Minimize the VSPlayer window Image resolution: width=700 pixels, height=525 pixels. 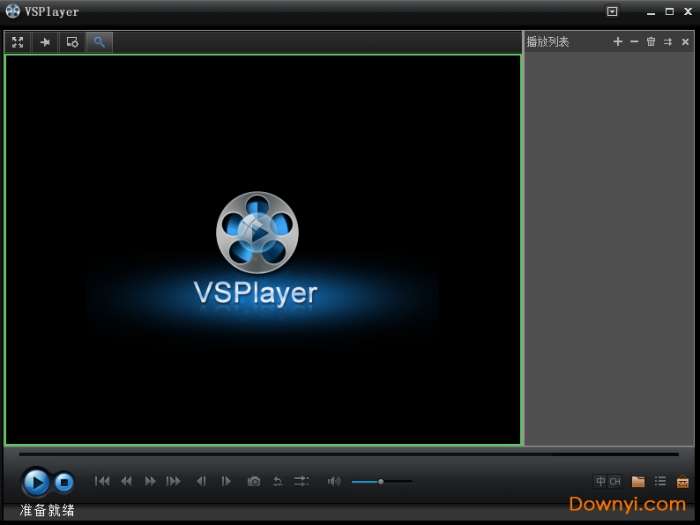(x=651, y=12)
